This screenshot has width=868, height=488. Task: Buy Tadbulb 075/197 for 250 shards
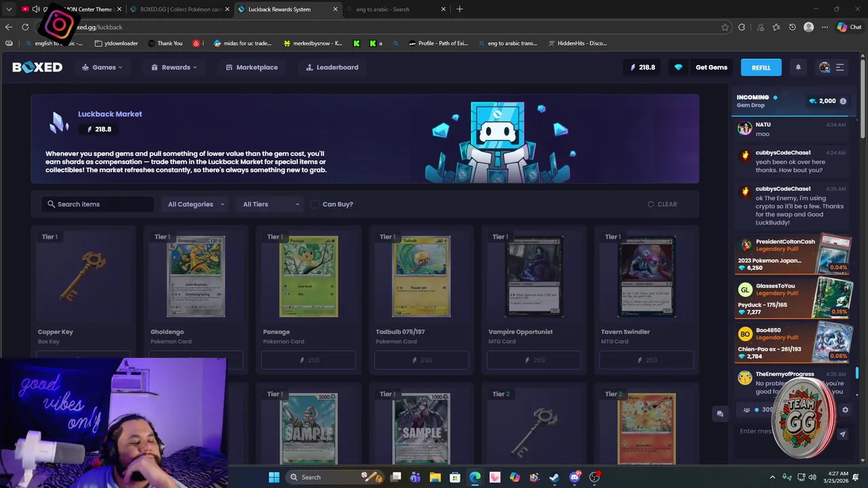tap(421, 361)
